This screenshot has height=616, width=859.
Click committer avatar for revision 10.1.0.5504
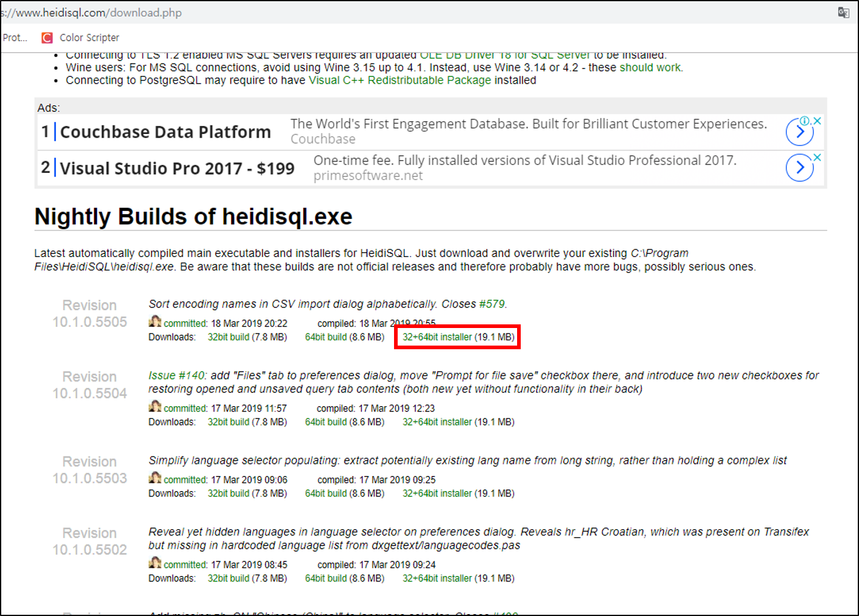155,406
